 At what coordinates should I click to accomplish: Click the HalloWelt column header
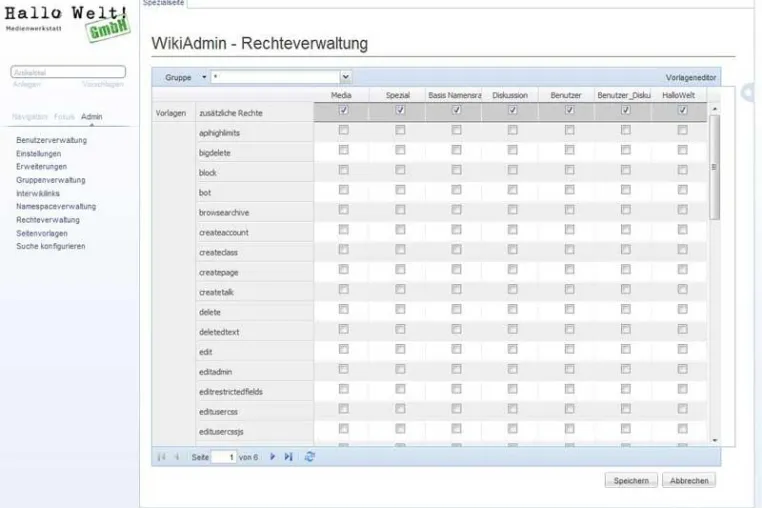click(x=678, y=95)
